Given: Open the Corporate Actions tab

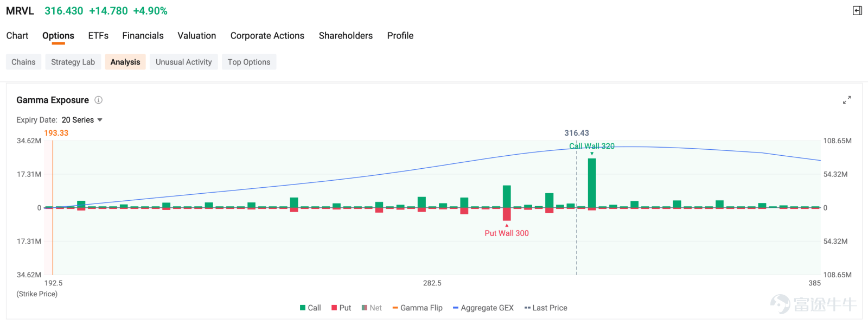Looking at the screenshot, I should pos(267,36).
